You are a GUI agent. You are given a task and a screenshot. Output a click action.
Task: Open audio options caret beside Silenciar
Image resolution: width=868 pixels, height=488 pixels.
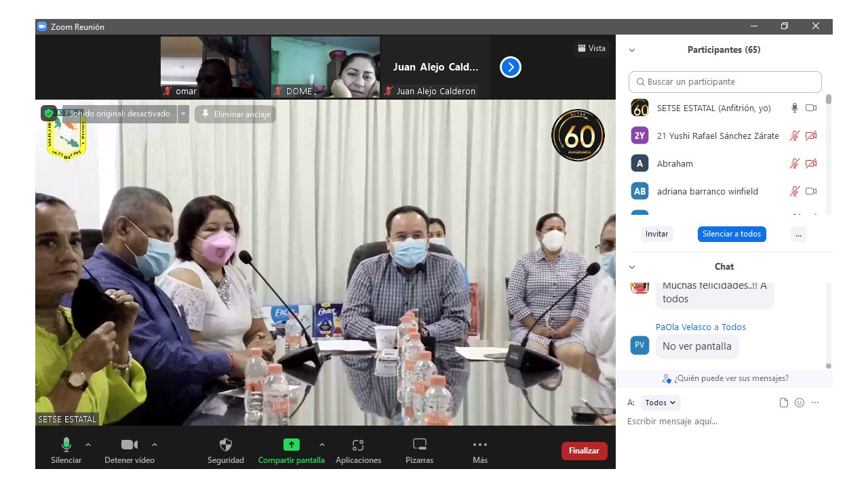[x=88, y=445]
